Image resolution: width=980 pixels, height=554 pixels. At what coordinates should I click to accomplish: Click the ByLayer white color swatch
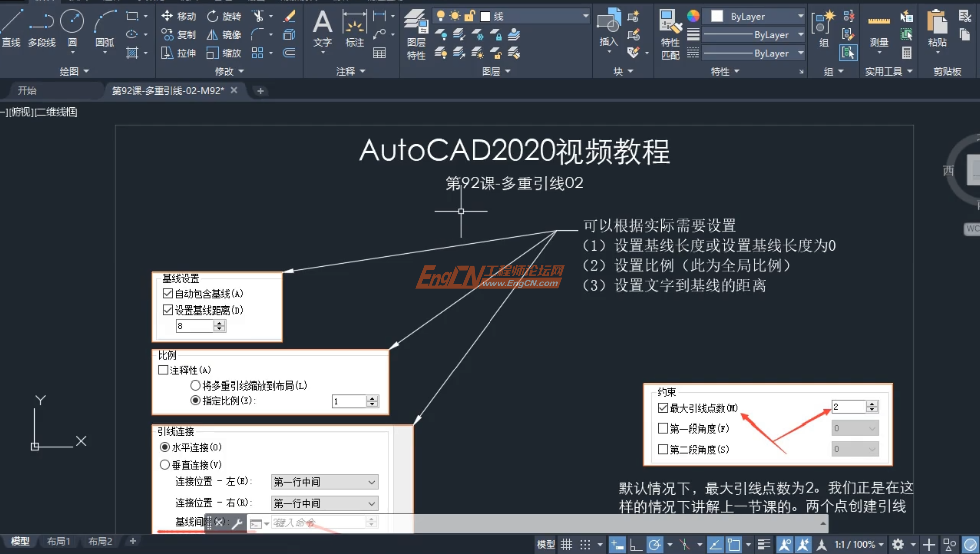coord(717,16)
